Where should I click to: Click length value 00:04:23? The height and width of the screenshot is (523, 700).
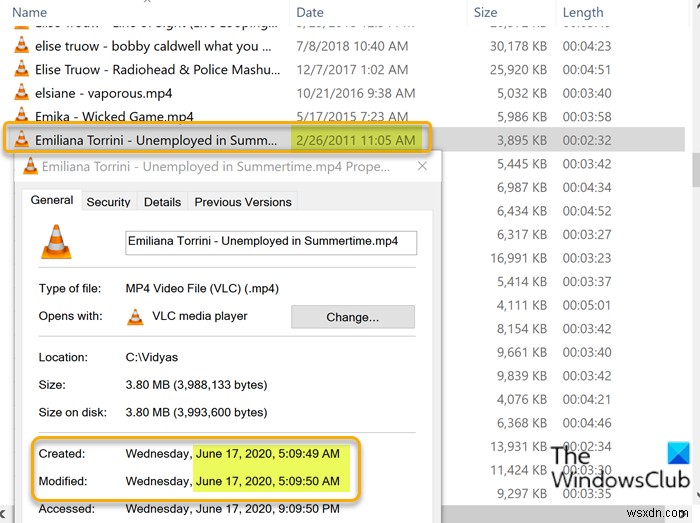[587, 46]
